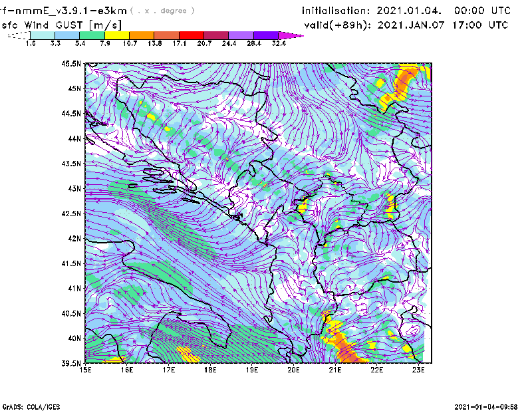Image resolution: width=532 pixels, height=411 pixels.
Task: Click the 42N latitude label
Action: (74, 239)
